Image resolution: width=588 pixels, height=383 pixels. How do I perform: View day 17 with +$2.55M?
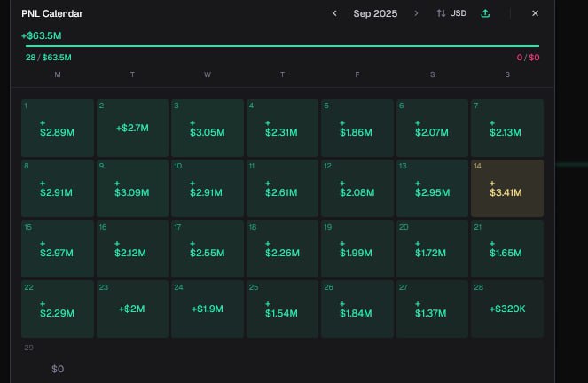(x=208, y=249)
